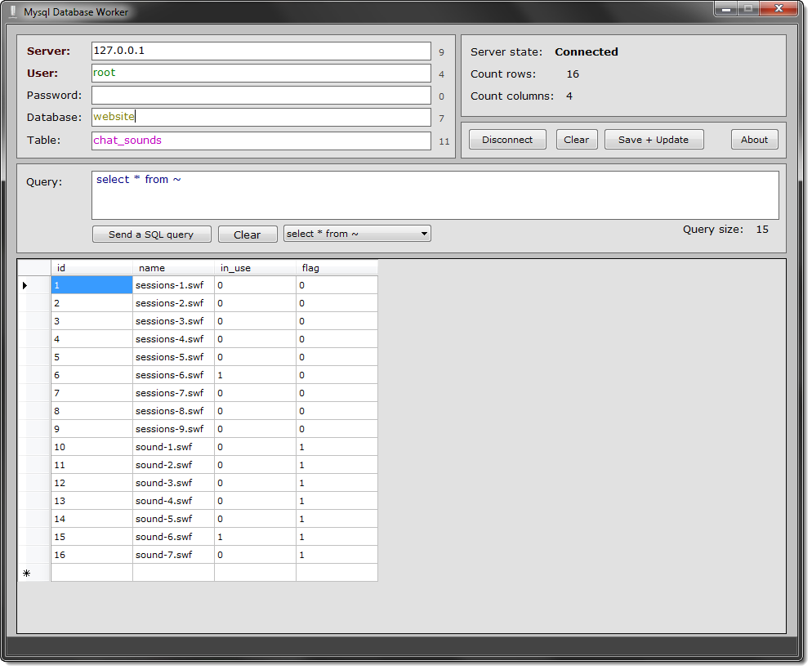Click Clear button beside Disconnect
The width and height of the screenshot is (812, 670).
tap(576, 140)
